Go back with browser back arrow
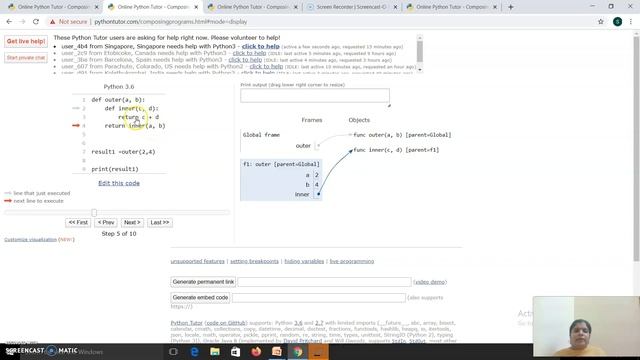The height and width of the screenshot is (360, 640). [9, 22]
